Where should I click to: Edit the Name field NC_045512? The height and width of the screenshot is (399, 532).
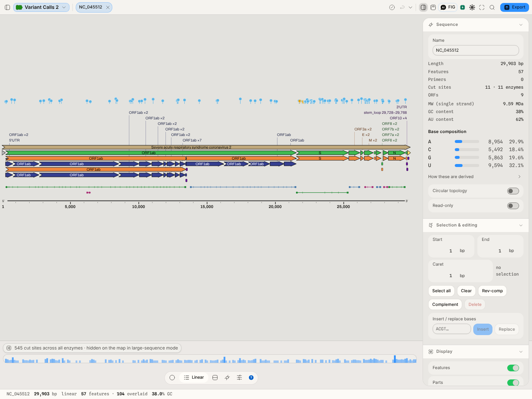coord(476,50)
